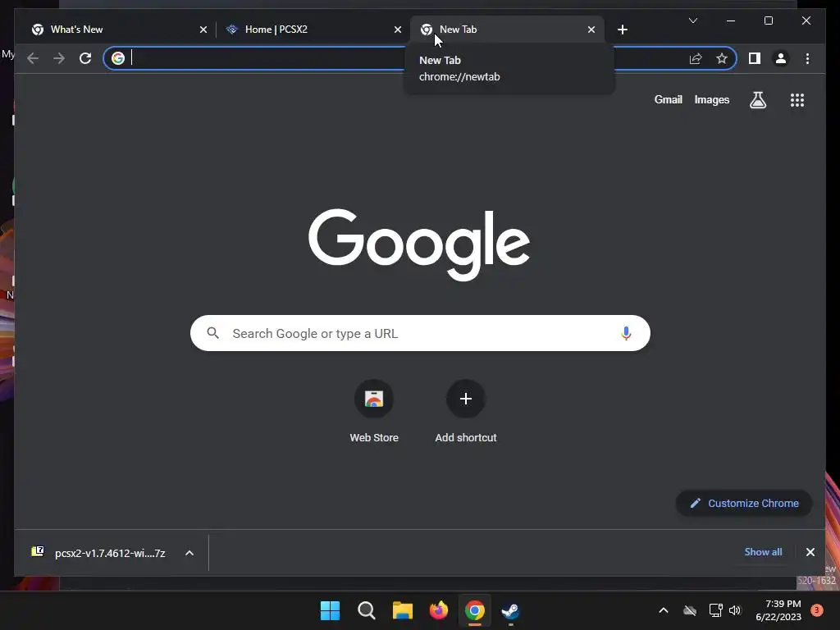
Task: Show hidden system tray icons
Action: (x=663, y=610)
